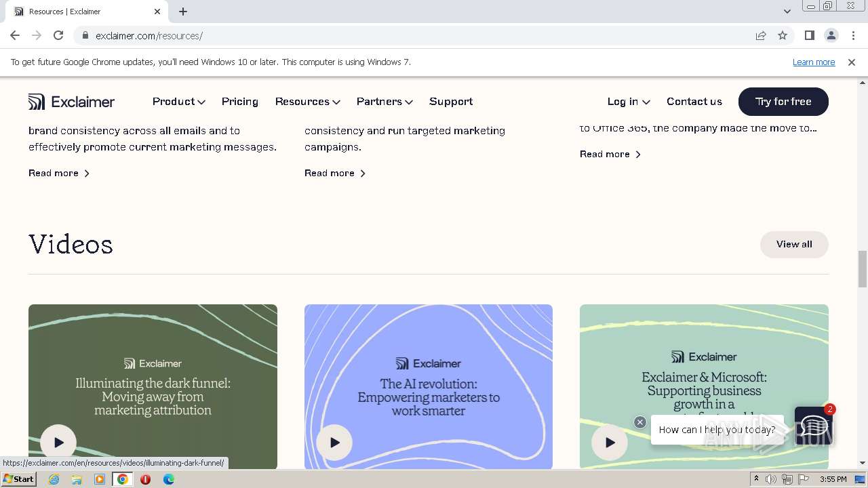
Task: Click the page vertical scrollbar thumb
Action: [x=863, y=269]
